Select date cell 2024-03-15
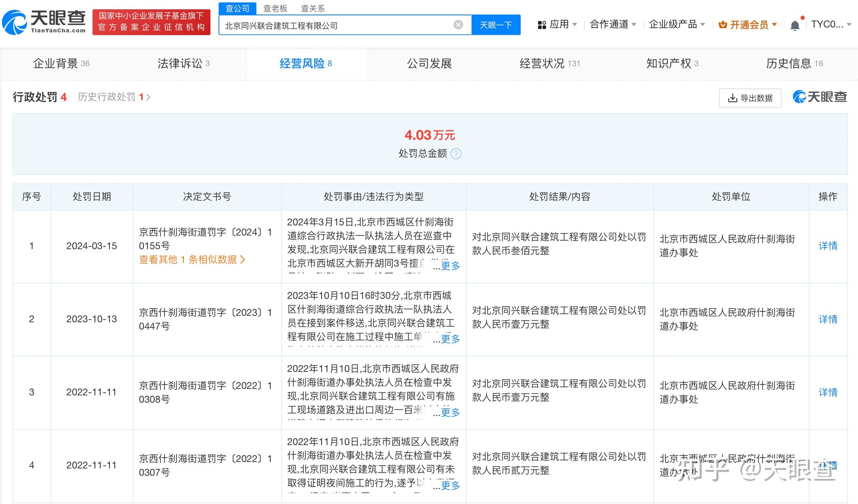The image size is (858, 504). click(x=92, y=246)
